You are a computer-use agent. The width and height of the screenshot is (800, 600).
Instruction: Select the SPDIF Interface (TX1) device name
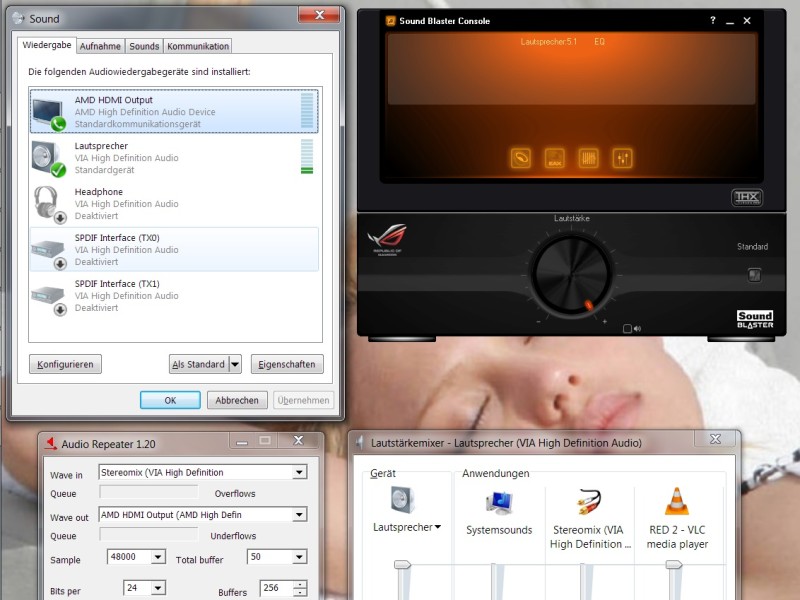coord(117,284)
